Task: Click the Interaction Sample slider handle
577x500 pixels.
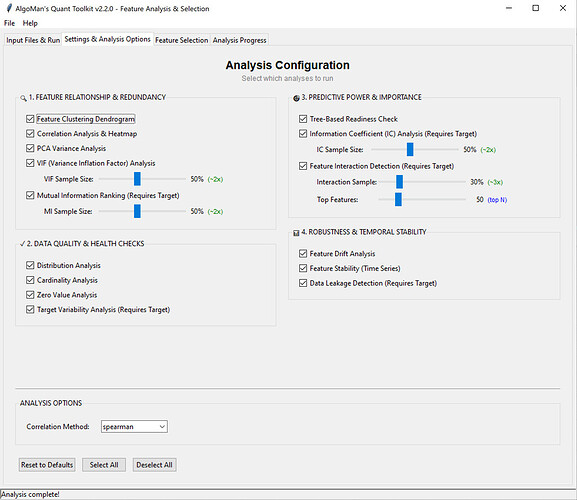Action: point(399,182)
